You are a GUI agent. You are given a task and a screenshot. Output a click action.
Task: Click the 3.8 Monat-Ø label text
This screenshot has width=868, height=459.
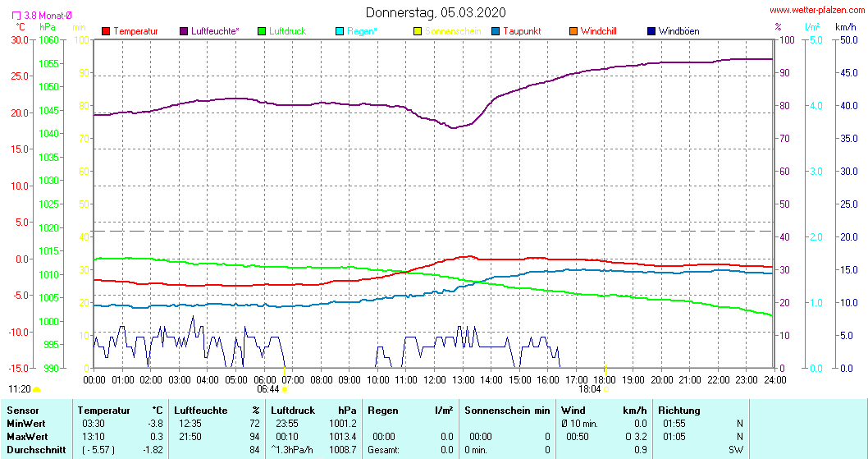(x=48, y=16)
